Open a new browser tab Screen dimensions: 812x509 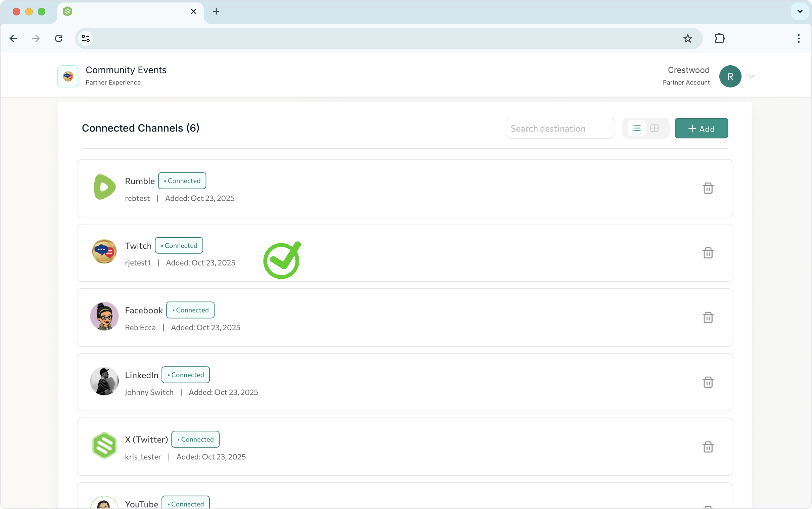[216, 11]
